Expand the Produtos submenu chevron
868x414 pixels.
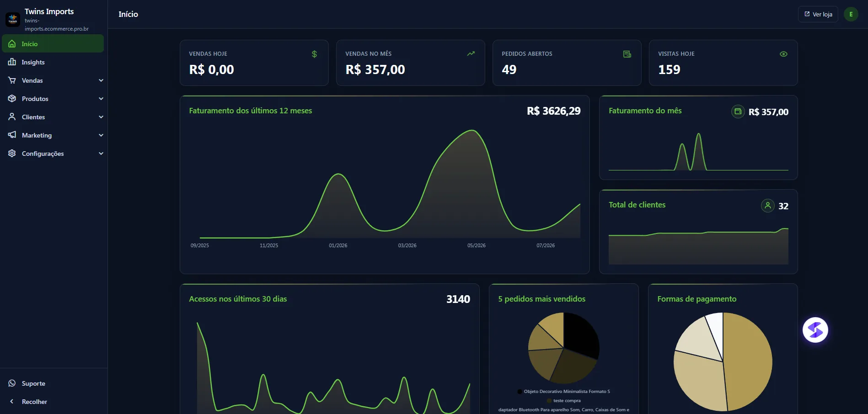[101, 99]
